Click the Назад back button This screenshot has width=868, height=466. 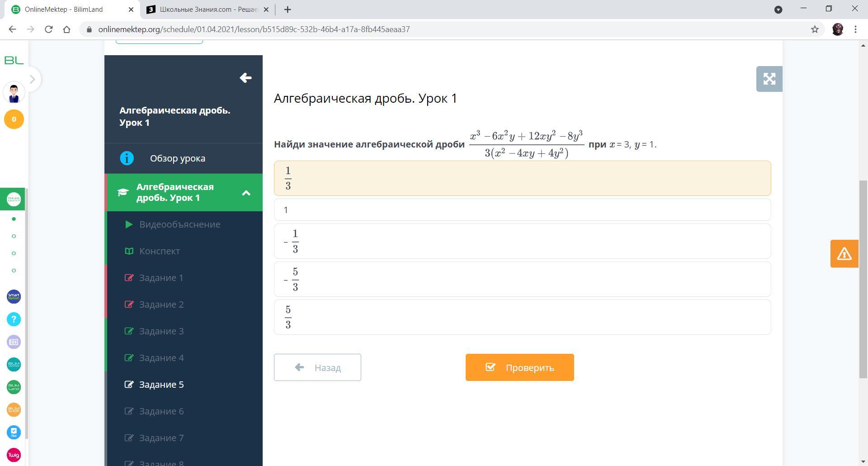pyautogui.click(x=317, y=367)
